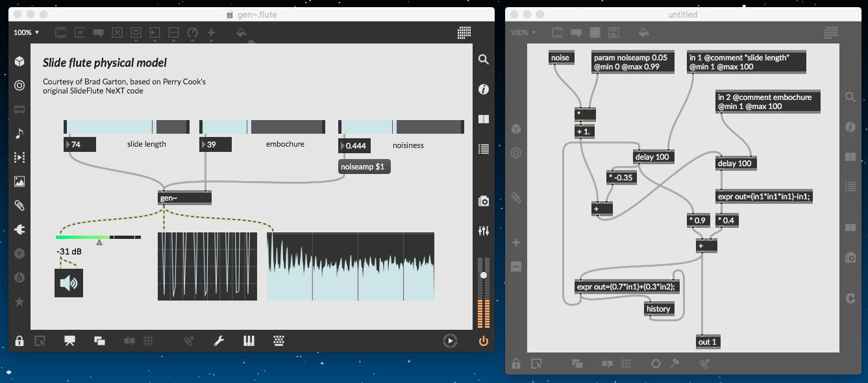Open the star Favorites icon in left sidebar

pos(19,302)
